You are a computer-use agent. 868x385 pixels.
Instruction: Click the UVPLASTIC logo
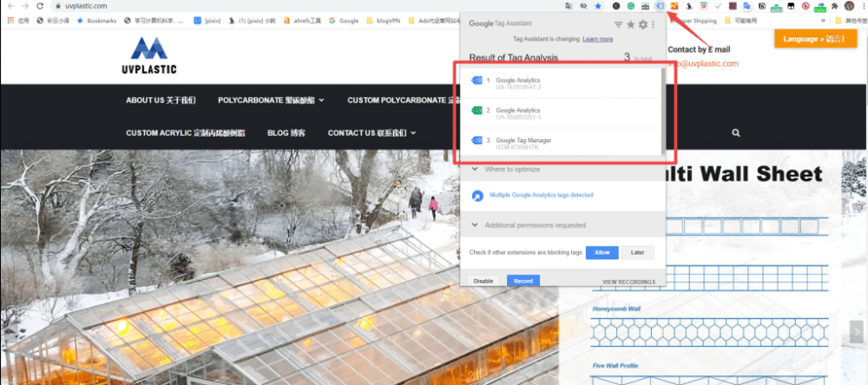coord(150,56)
